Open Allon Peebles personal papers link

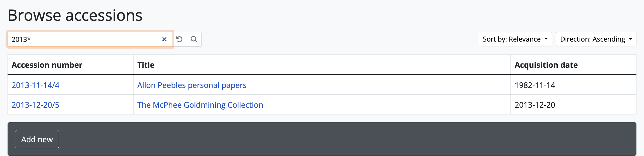[x=192, y=85]
